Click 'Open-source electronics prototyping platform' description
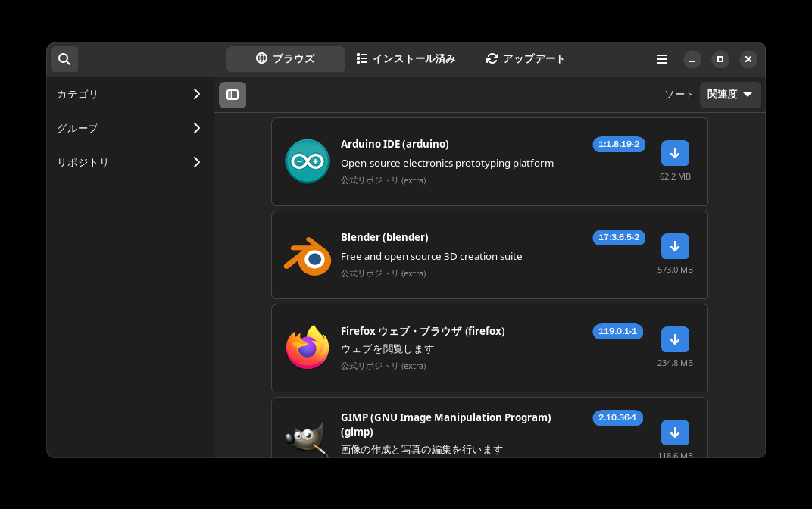Screen dimensions: 812x509 pyautogui.click(x=448, y=163)
